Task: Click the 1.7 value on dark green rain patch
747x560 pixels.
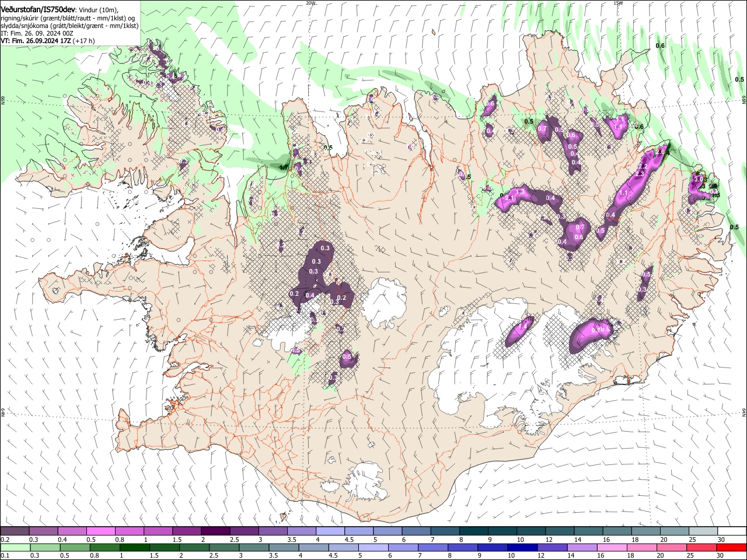Action: [x=284, y=167]
